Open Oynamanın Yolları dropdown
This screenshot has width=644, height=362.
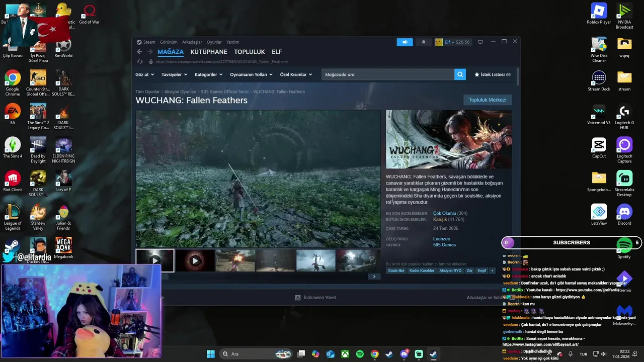pyautogui.click(x=251, y=74)
